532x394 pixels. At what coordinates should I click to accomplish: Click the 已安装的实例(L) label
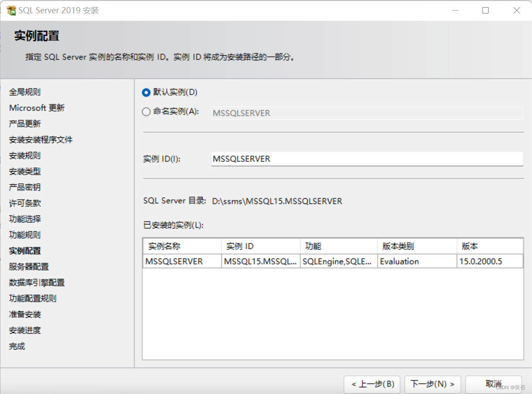point(174,225)
